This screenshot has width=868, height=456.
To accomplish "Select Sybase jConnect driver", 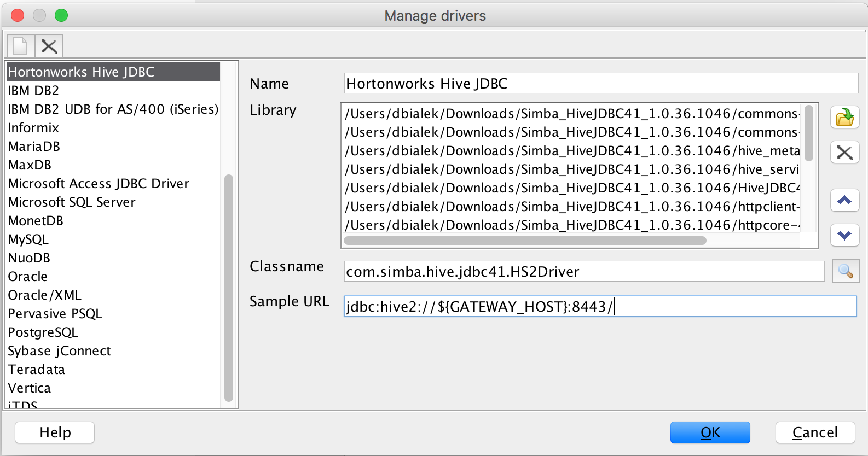I will (x=113, y=350).
